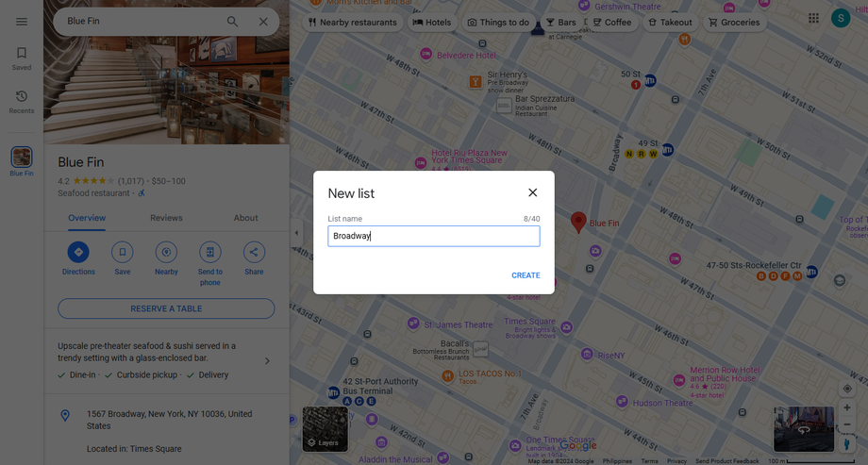Click the Sir Henry's bar marker
This screenshot has width=868, height=465.
(475, 82)
